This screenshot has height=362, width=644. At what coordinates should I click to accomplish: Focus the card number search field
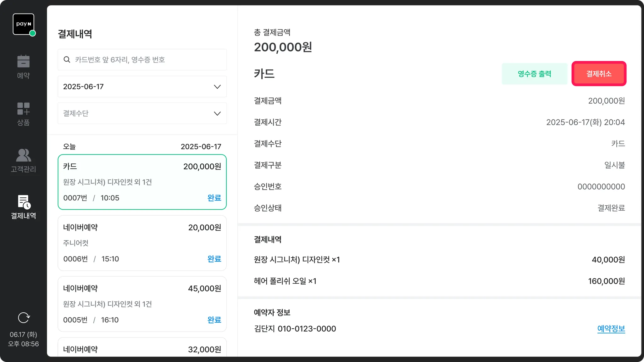point(148,60)
